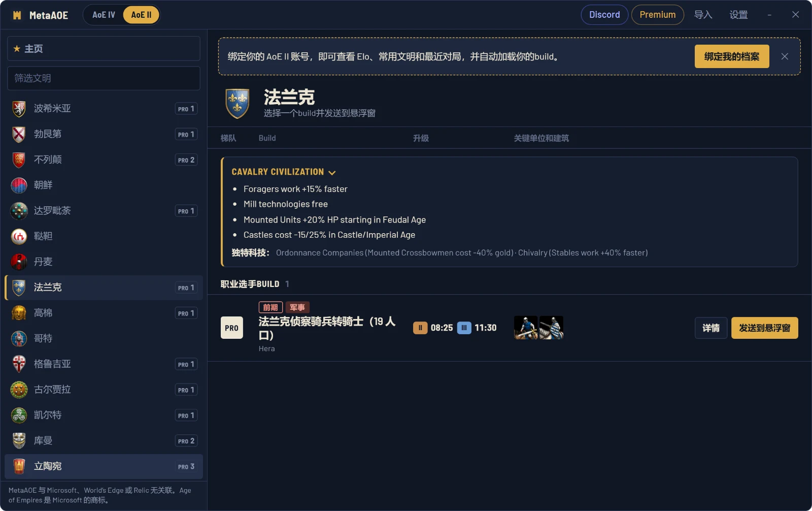Select the 古尔贾拉 civilization icon
This screenshot has width=812, height=511.
coord(19,390)
